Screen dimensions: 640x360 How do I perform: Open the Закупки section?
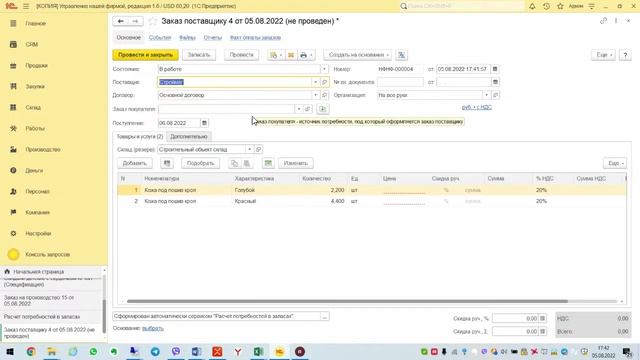35,87
